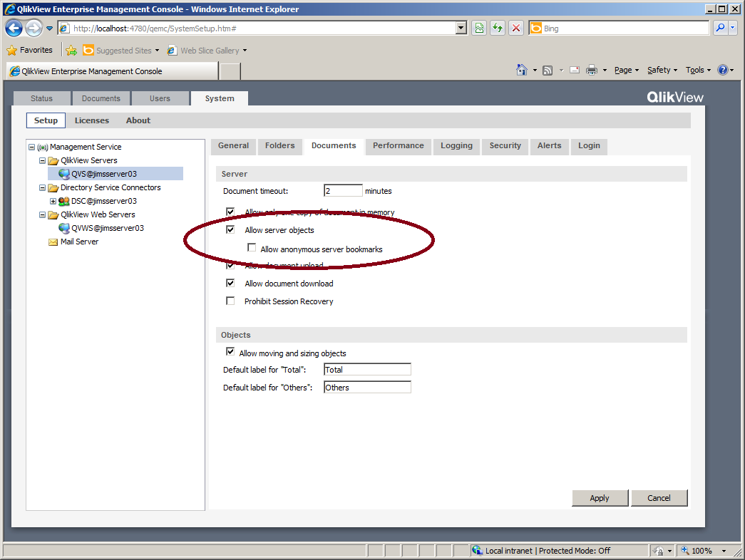Click the Print icon
Screen dimensions: 745x560
[592, 71]
